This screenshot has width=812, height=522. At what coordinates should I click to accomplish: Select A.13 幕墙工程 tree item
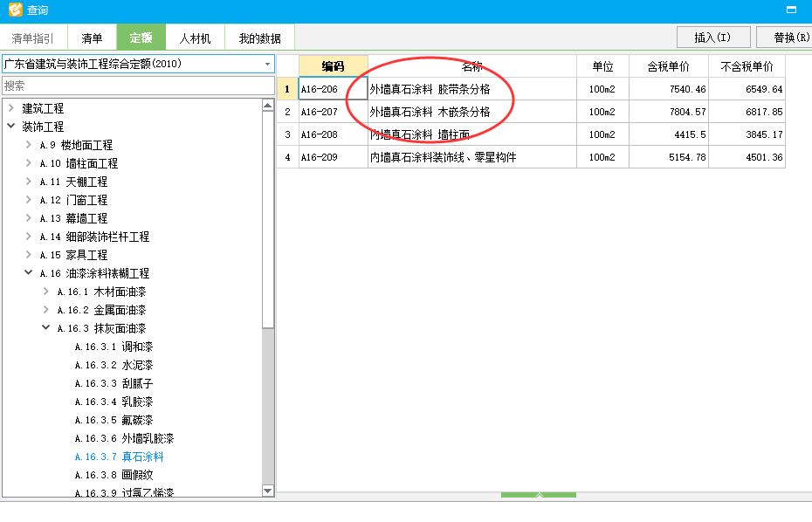pos(73,218)
